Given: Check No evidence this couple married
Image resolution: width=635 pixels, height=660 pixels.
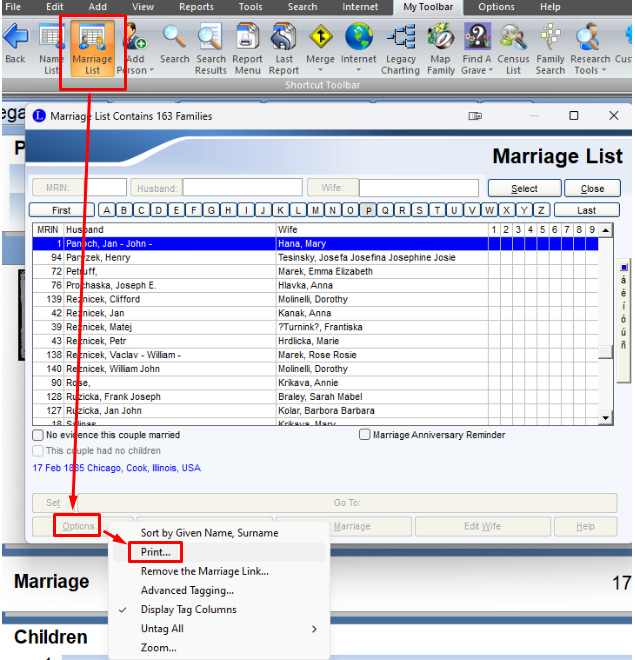Looking at the screenshot, I should 38,435.
